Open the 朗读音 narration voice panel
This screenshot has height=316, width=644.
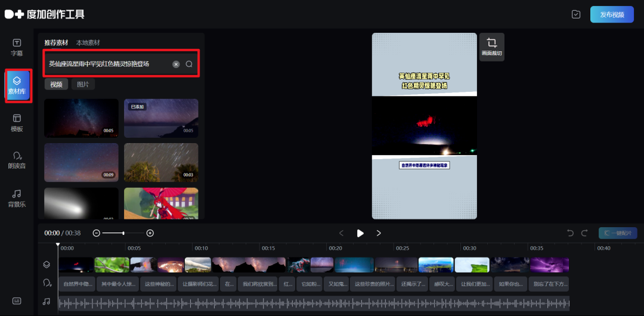[17, 160]
